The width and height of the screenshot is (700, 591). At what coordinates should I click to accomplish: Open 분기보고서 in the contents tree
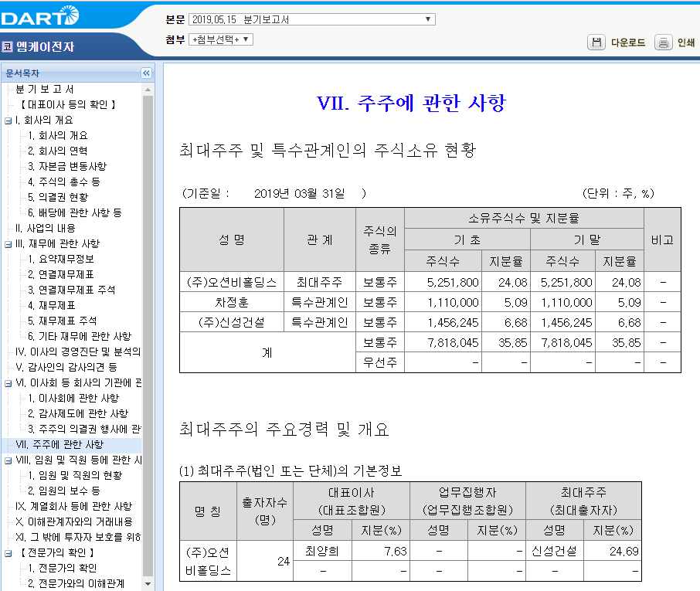pyautogui.click(x=44, y=89)
